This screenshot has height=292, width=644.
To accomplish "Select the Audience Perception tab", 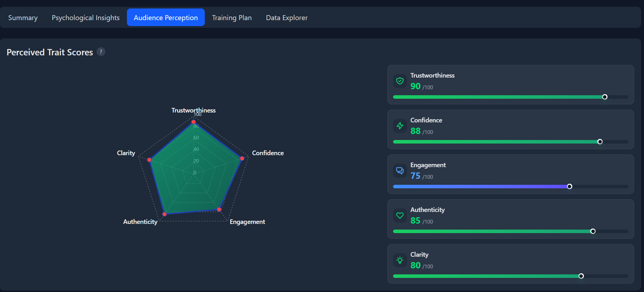I will click(x=166, y=18).
